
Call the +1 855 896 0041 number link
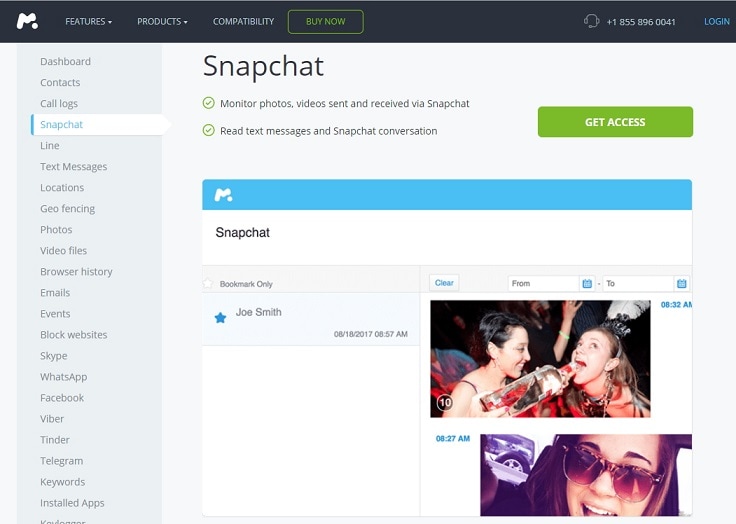click(641, 22)
